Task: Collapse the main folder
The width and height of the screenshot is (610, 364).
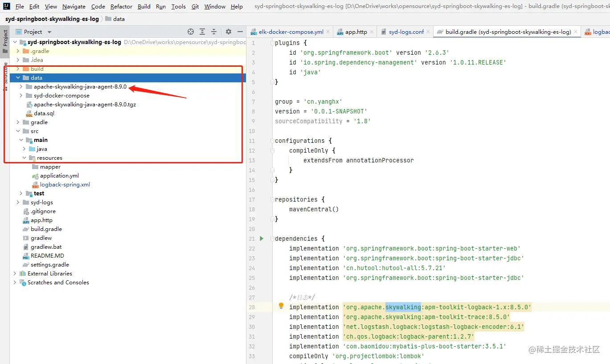Action: [x=21, y=140]
